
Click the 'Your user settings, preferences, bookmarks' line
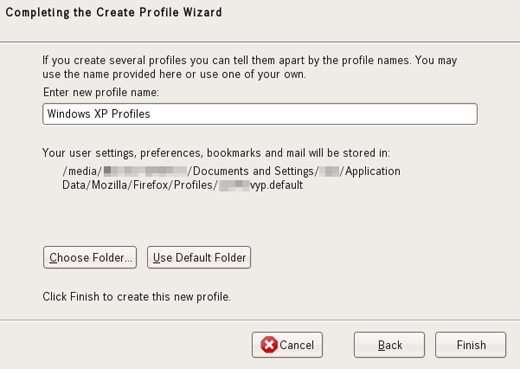coord(216,153)
